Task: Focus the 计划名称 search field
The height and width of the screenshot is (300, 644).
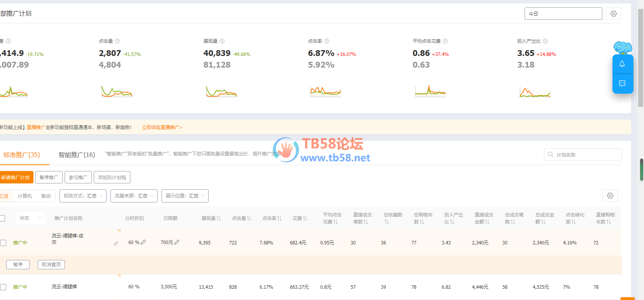Action: 583,155
